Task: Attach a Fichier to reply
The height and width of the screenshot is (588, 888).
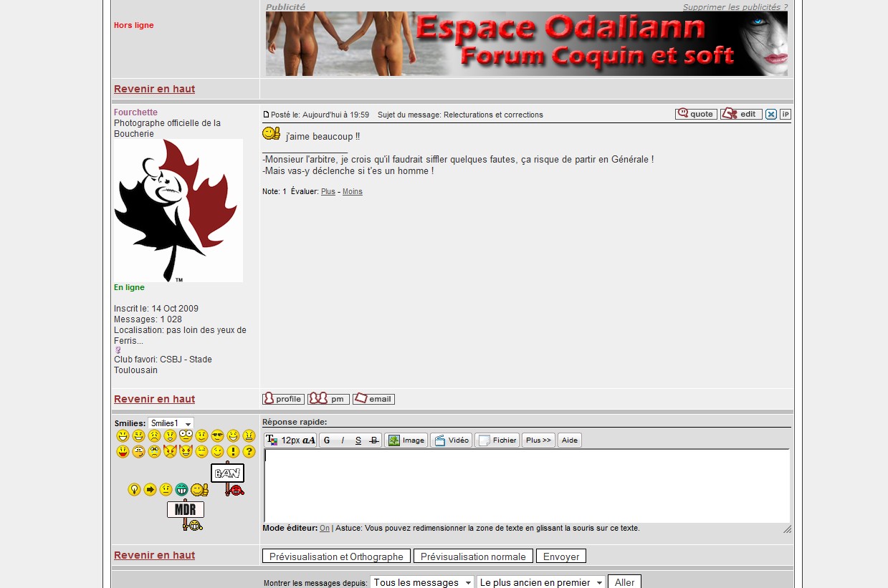Action: coord(497,440)
